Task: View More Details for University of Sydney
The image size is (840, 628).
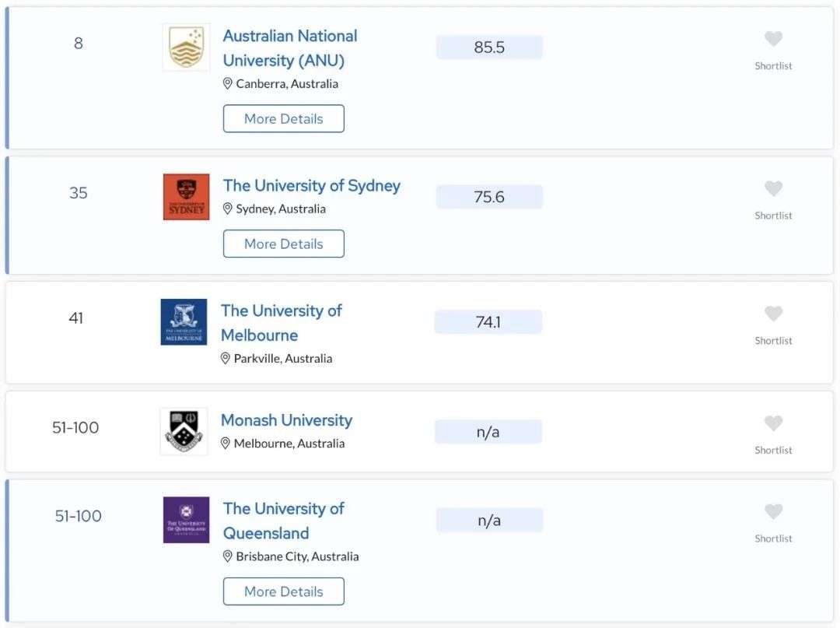Action: pyautogui.click(x=283, y=244)
